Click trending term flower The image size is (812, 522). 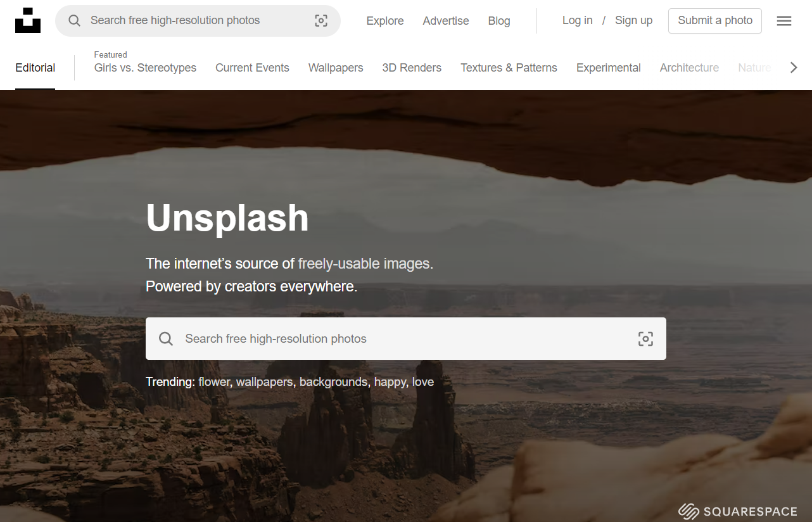(x=214, y=382)
